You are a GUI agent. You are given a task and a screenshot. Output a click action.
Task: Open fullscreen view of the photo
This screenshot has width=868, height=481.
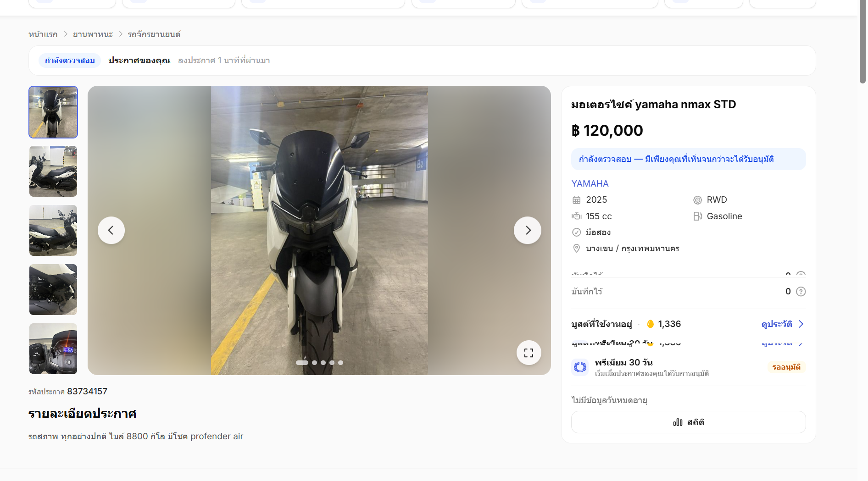click(529, 353)
